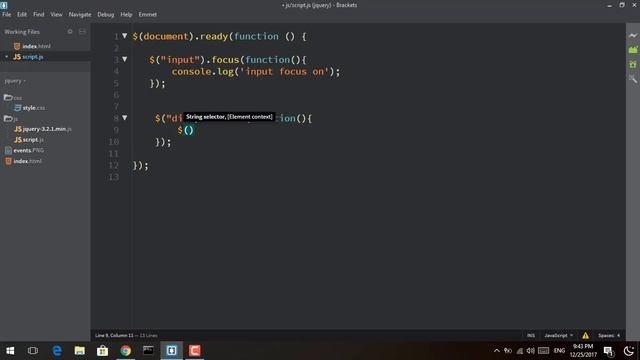Change the Spaces: 4 indentation setting
640x360 pixels.
pyautogui.click(x=609, y=336)
